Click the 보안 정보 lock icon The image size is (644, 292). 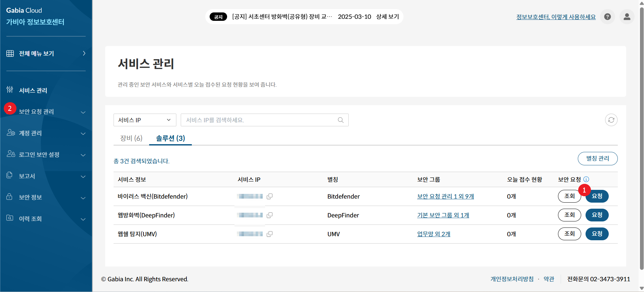click(9, 197)
